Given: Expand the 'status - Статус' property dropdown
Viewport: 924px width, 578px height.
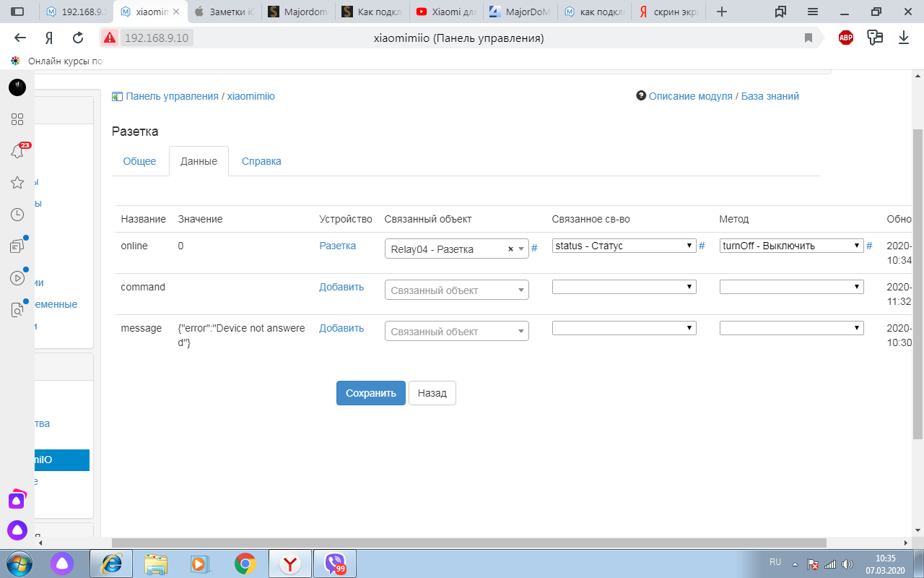Looking at the screenshot, I should tap(624, 246).
